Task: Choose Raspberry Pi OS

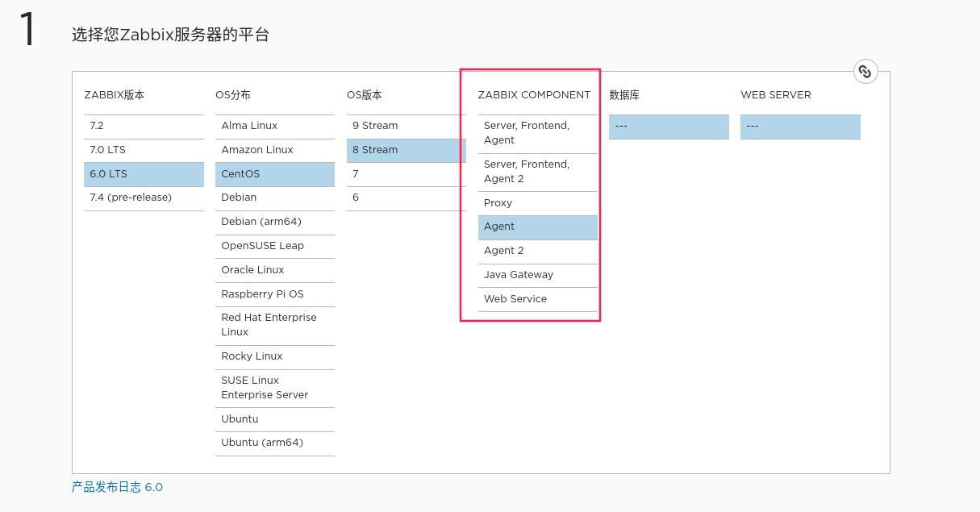Action: (275, 295)
